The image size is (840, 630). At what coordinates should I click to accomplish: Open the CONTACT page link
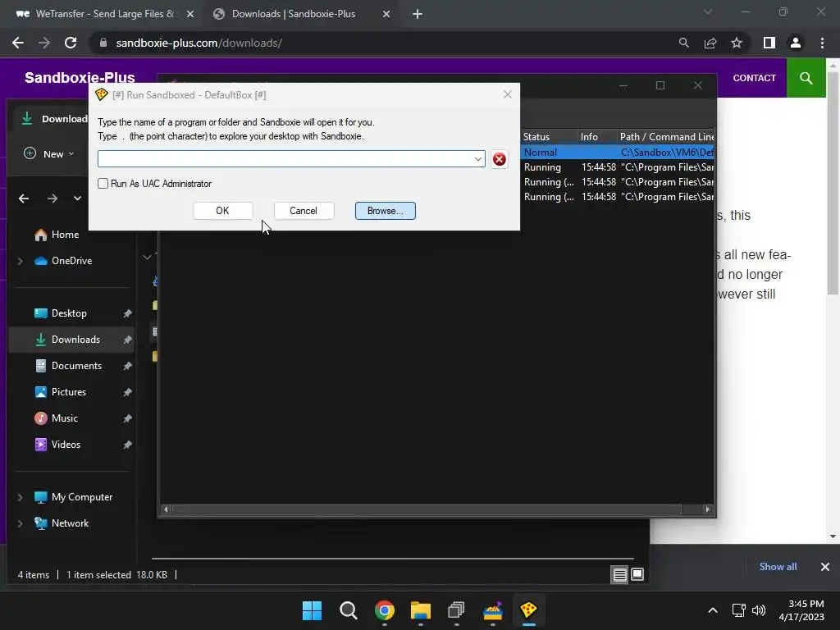click(x=755, y=78)
